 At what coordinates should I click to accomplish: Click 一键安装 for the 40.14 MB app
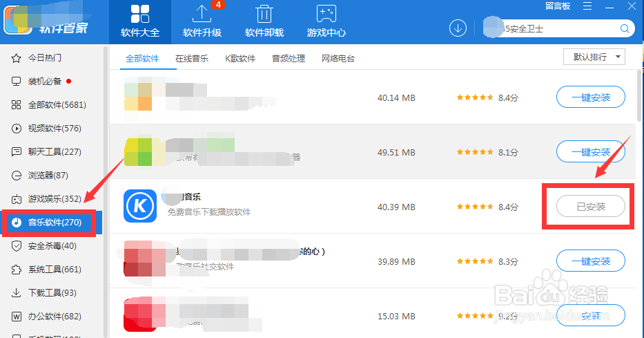tap(591, 97)
